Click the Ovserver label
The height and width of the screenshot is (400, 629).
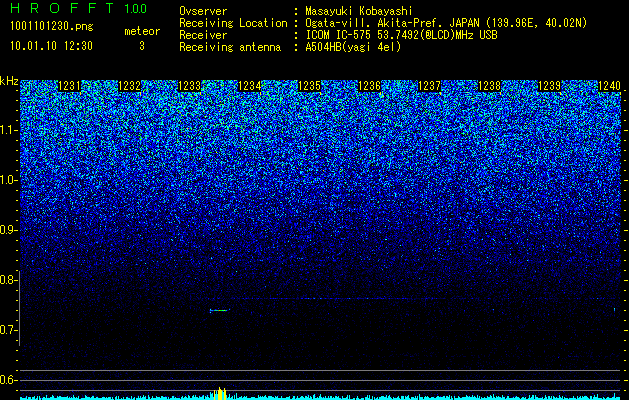[x=203, y=12]
